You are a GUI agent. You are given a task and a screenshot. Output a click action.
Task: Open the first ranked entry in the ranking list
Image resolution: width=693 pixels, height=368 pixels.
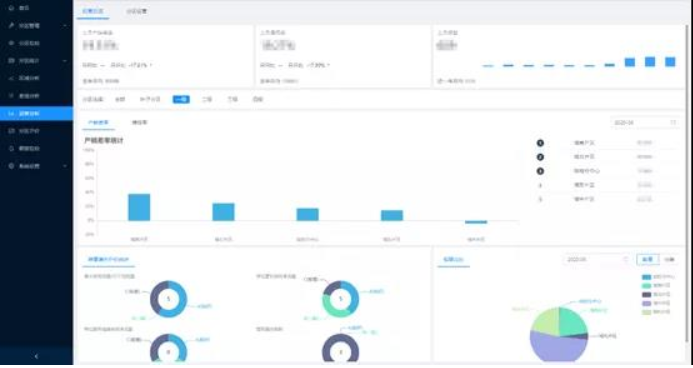[607, 143]
